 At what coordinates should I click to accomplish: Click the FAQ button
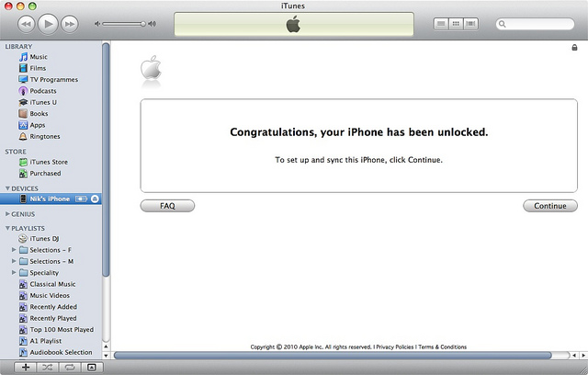167,206
